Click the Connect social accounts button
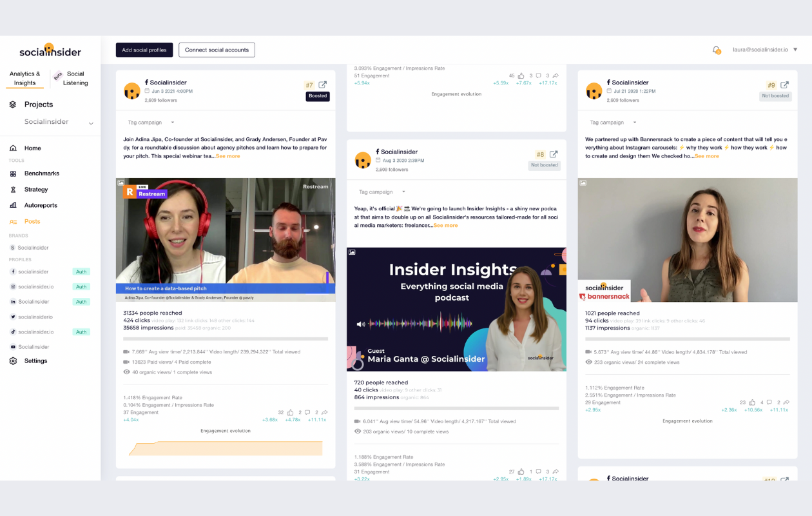812x516 pixels. (x=217, y=50)
